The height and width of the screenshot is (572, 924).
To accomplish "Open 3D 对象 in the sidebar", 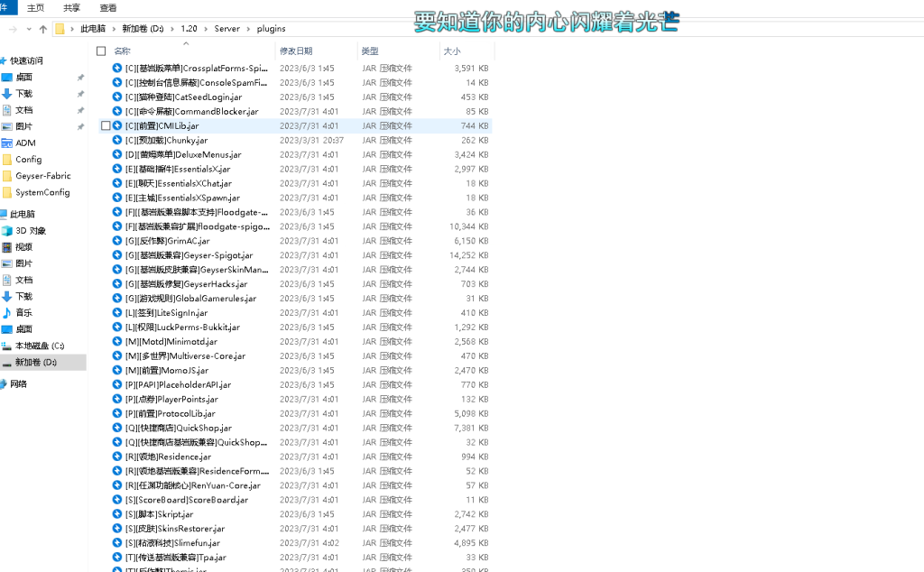I will click(31, 230).
